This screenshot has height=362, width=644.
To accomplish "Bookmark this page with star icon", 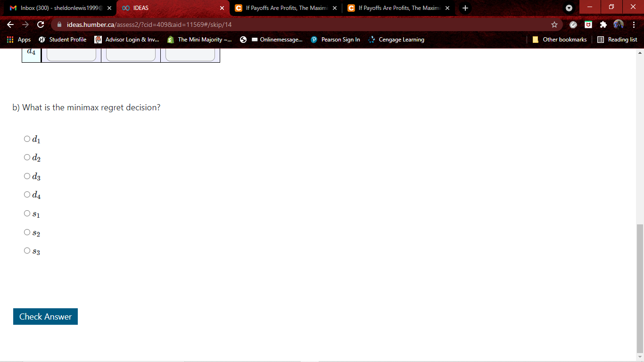I will click(x=554, y=25).
